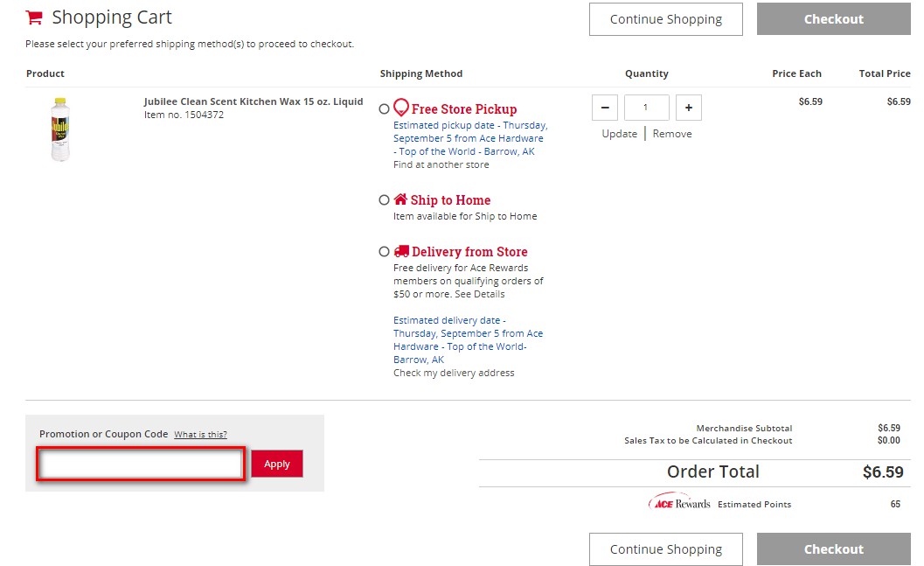The image size is (924, 566).
Task: Open the Jubilee Clean Scent Kitchen Wax title
Action: (254, 101)
